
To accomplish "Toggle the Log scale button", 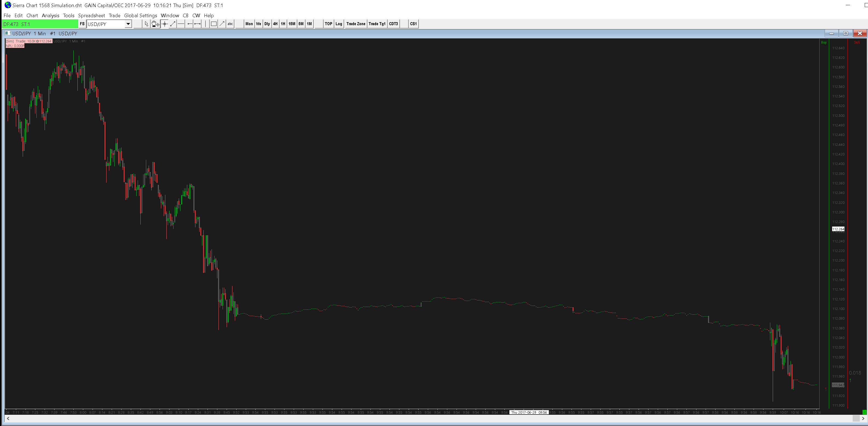I will click(x=339, y=24).
